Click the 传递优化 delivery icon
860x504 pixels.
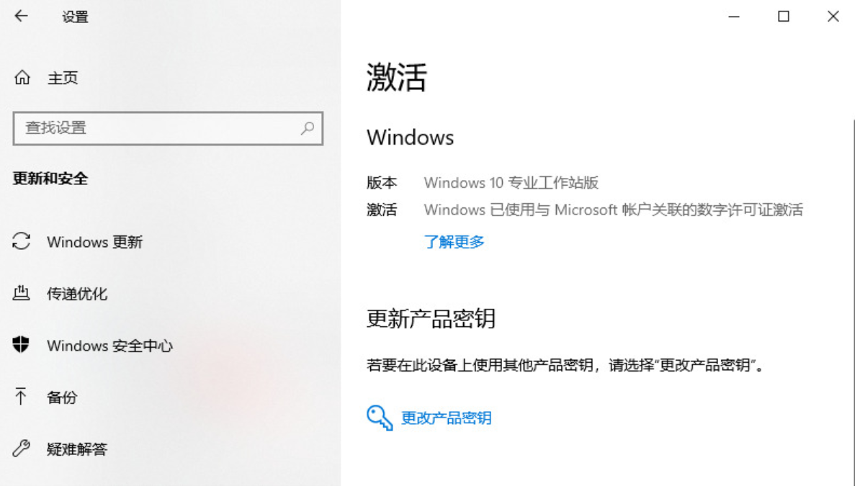point(21,293)
